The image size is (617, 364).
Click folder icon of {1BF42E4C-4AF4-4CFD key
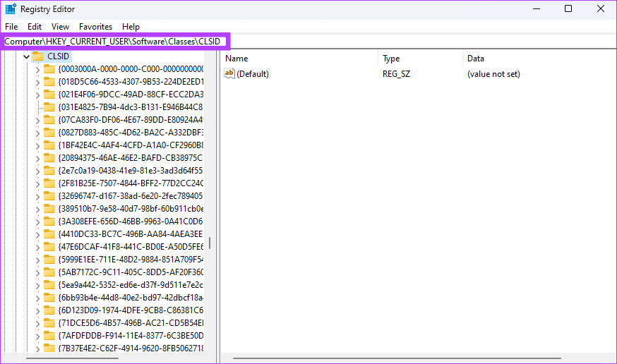tap(49, 145)
